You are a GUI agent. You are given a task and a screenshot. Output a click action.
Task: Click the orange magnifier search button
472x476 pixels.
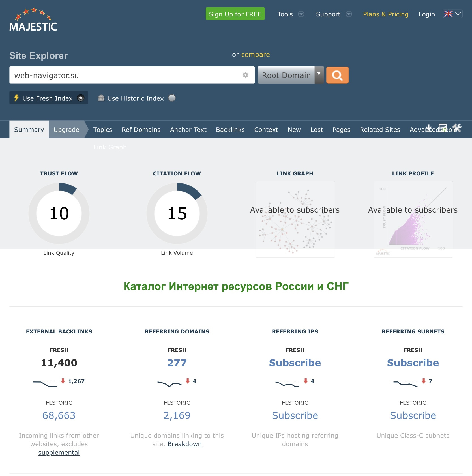click(x=337, y=75)
